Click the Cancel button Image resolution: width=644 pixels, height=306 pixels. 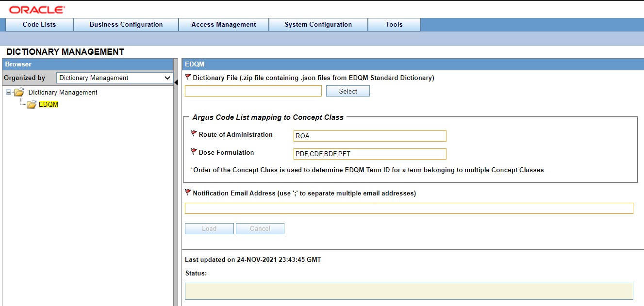[260, 228]
